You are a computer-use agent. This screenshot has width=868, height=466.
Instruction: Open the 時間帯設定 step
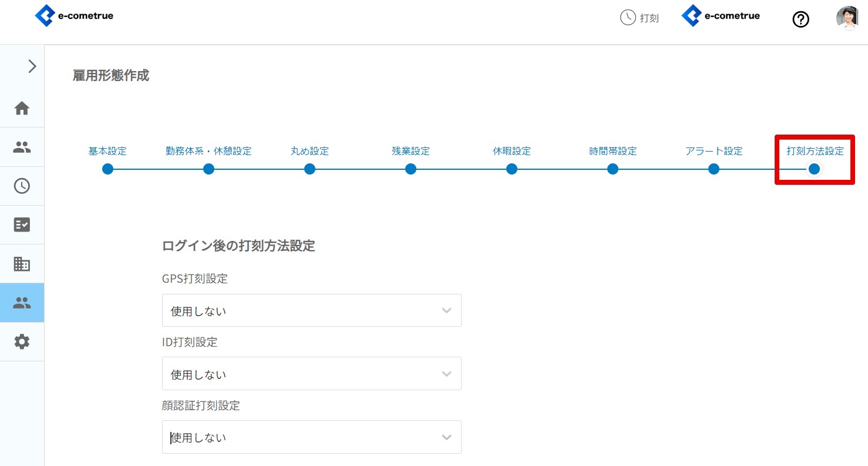click(613, 169)
